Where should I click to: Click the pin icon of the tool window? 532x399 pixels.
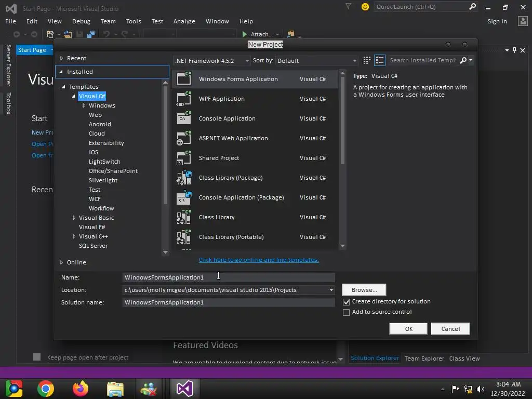pyautogui.click(x=514, y=50)
